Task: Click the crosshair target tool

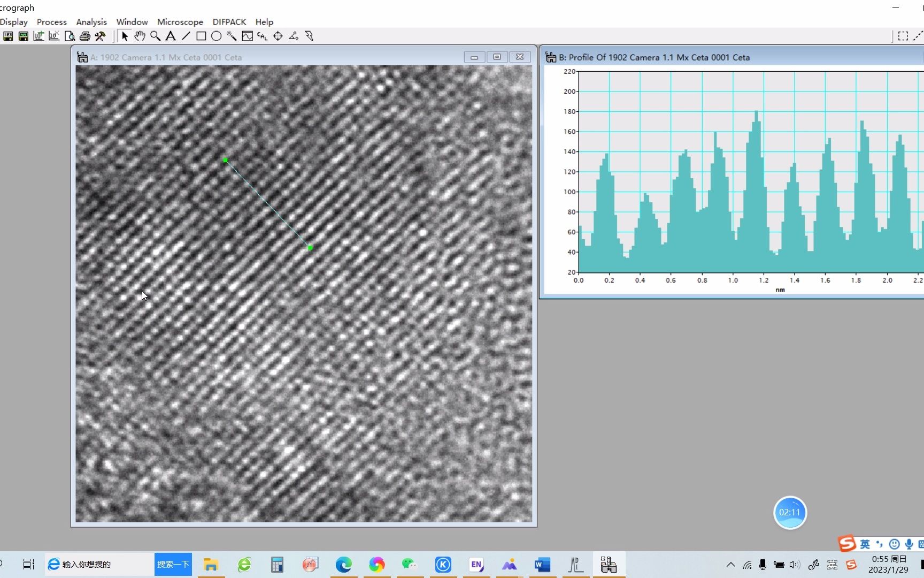Action: pyautogui.click(x=278, y=36)
